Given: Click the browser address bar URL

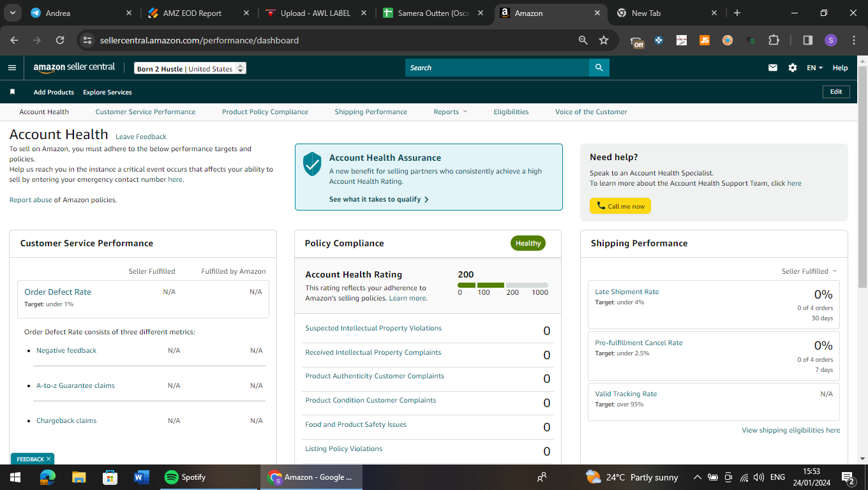Looking at the screenshot, I should point(199,40).
